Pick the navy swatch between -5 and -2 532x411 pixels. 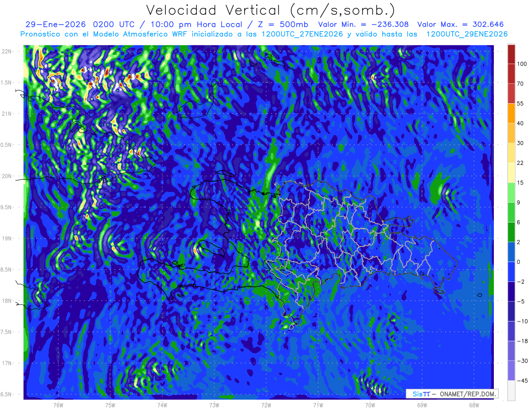[x=511, y=291]
